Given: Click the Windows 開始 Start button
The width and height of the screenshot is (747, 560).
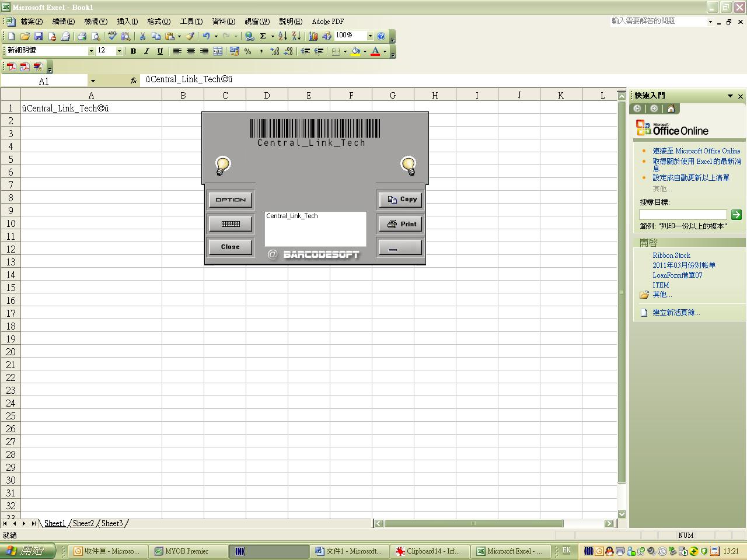Looking at the screenshot, I should [x=27, y=551].
